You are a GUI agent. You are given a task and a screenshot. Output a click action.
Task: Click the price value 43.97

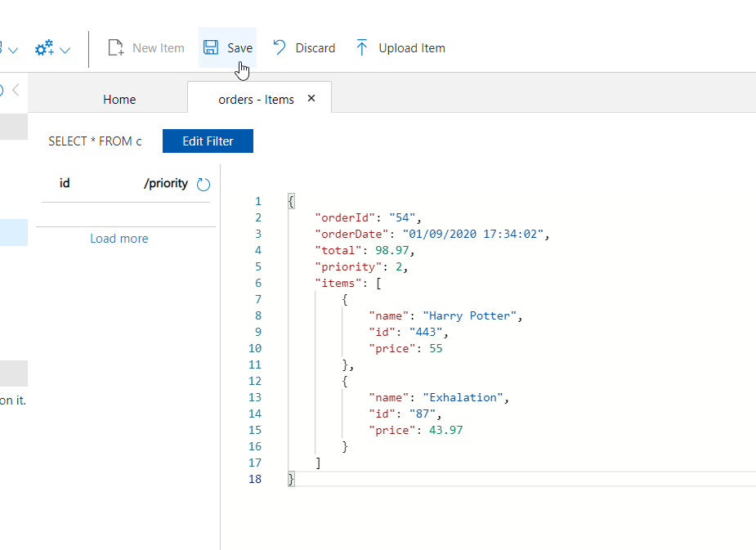point(446,431)
